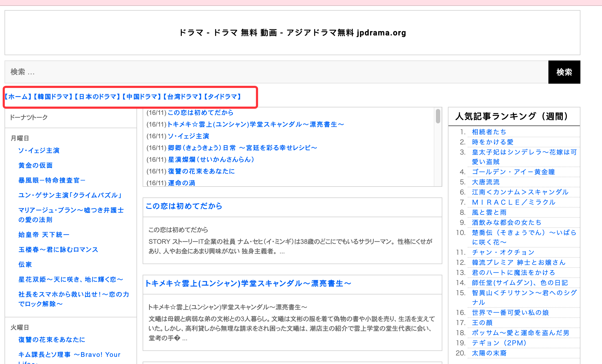Open the 韓国ドラマ menu link
Viewport: 602px width, 364px height.
click(53, 97)
